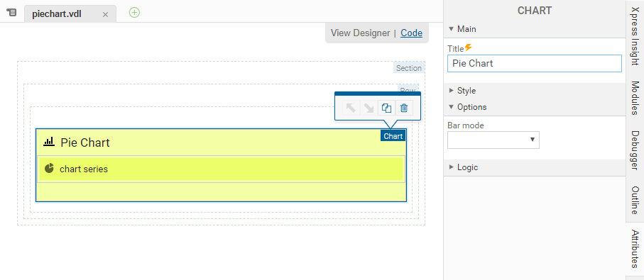Delete the chart with the trash icon

point(404,108)
